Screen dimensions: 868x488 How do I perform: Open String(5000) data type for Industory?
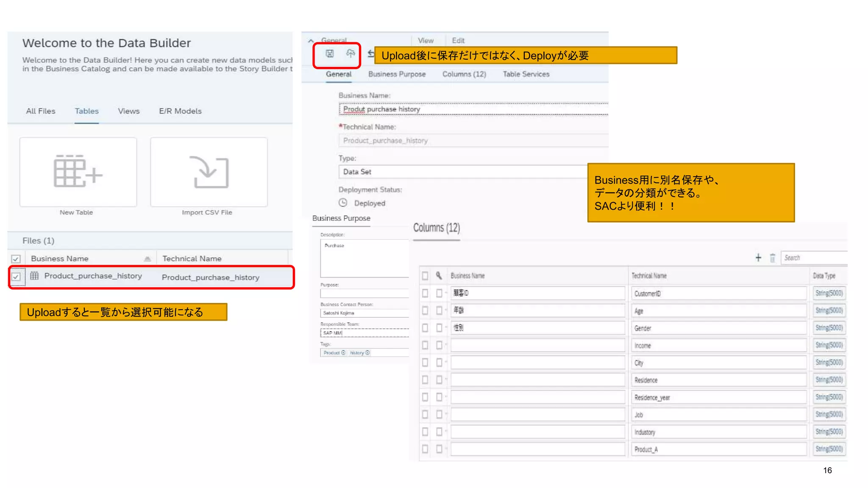point(829,432)
